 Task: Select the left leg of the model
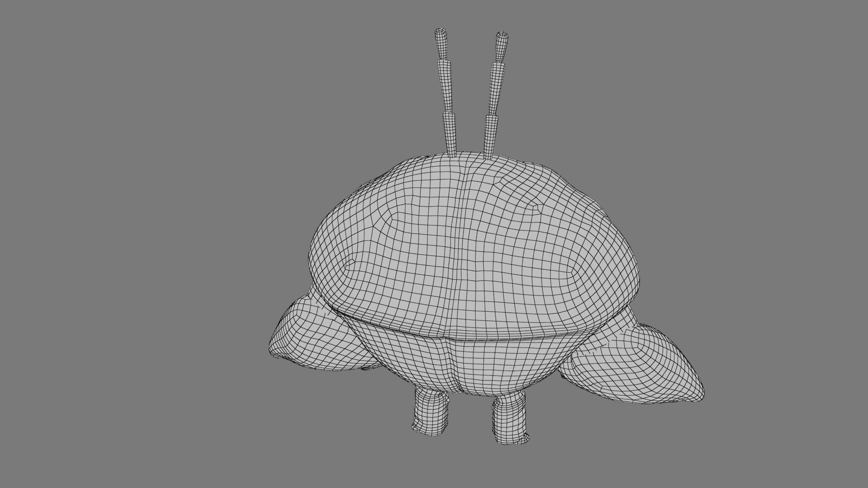431,412
